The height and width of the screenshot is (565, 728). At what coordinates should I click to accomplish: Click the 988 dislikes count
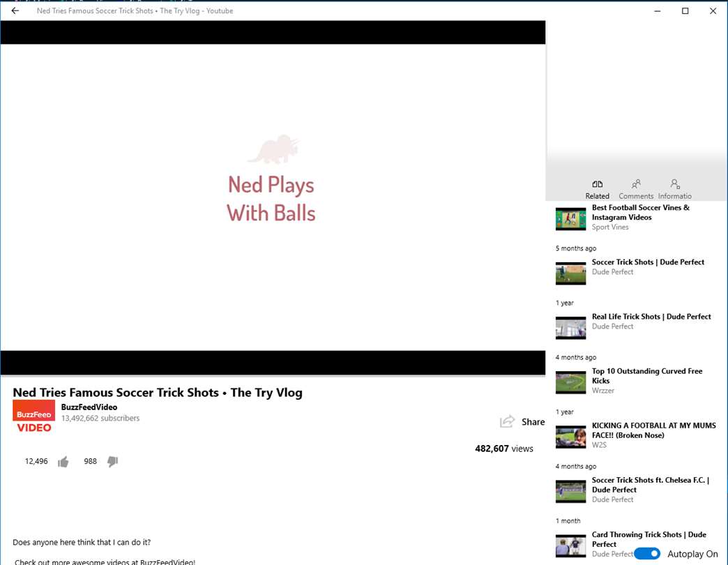coord(90,461)
